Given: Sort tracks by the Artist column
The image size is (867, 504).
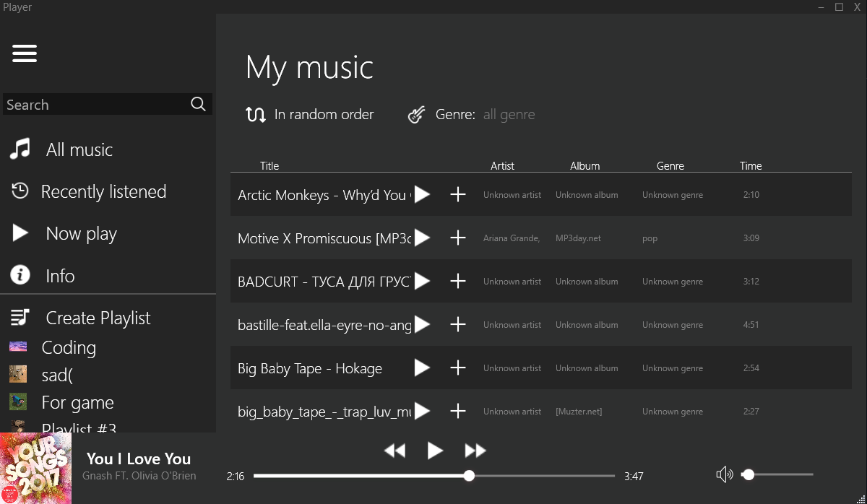Looking at the screenshot, I should [x=502, y=165].
